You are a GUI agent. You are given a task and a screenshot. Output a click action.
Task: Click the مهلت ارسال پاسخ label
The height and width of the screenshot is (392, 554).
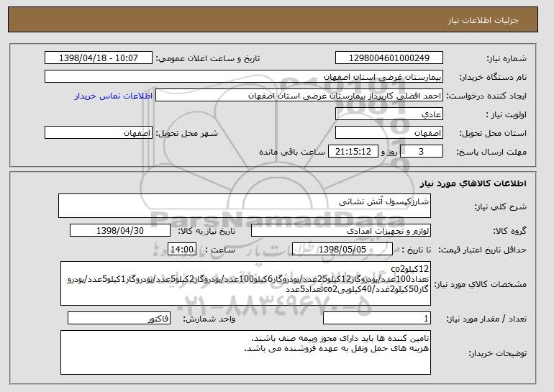point(491,152)
